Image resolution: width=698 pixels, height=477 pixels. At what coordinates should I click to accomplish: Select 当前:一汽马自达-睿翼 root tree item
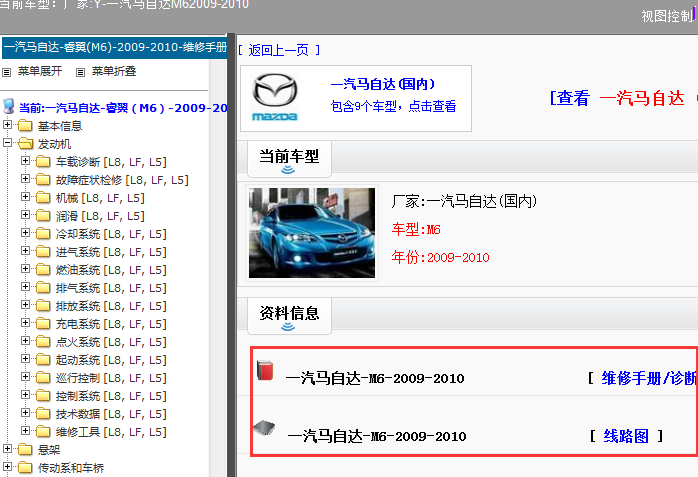pos(123,108)
